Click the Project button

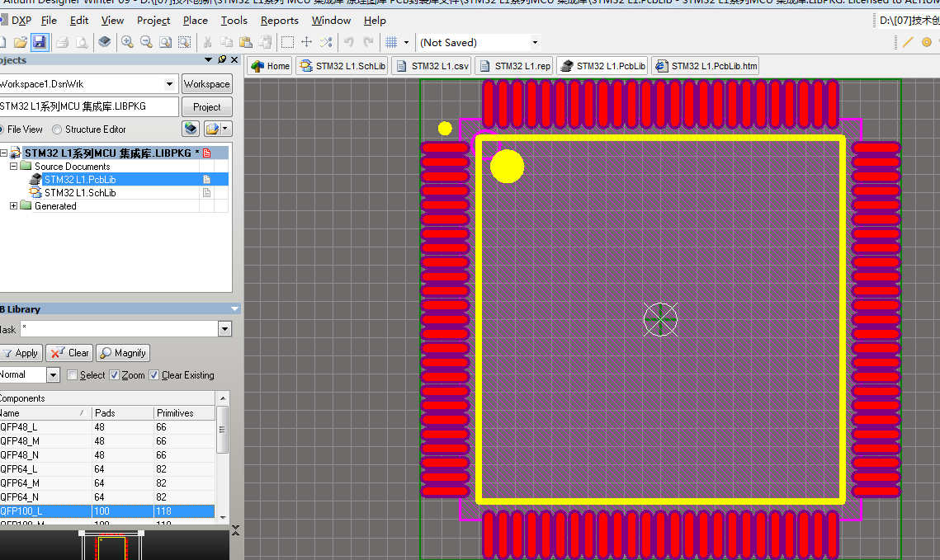point(207,107)
